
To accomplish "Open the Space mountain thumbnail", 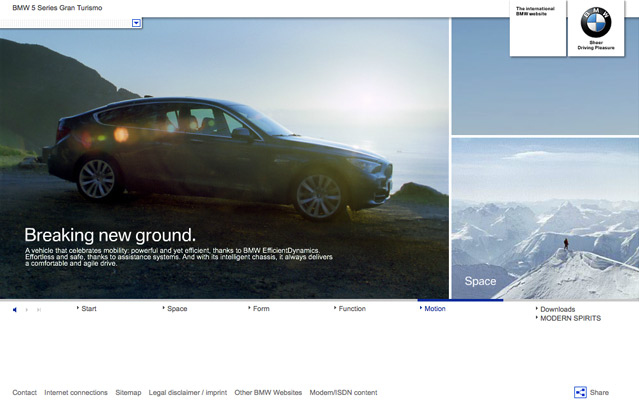I will pos(545,218).
